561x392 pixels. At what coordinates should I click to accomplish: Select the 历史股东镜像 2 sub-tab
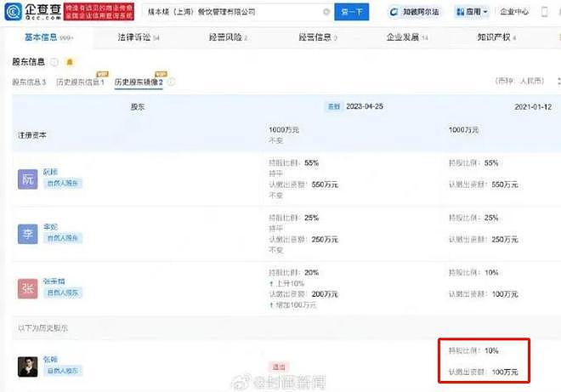coord(139,82)
